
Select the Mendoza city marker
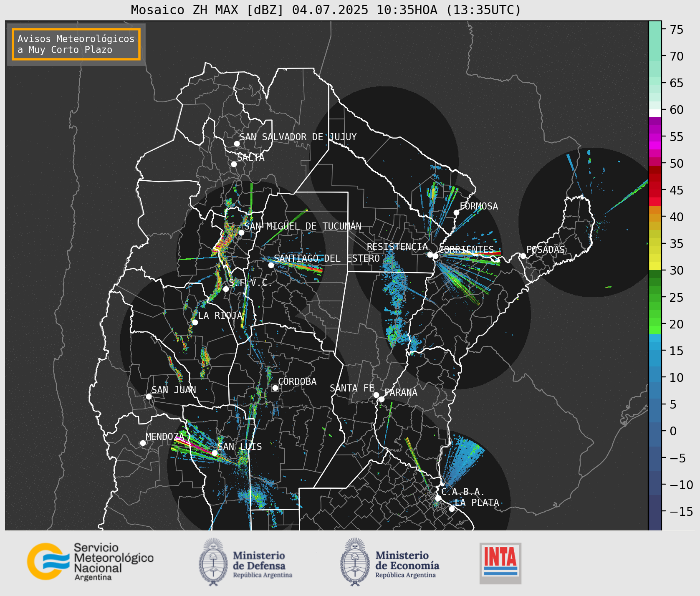(143, 443)
